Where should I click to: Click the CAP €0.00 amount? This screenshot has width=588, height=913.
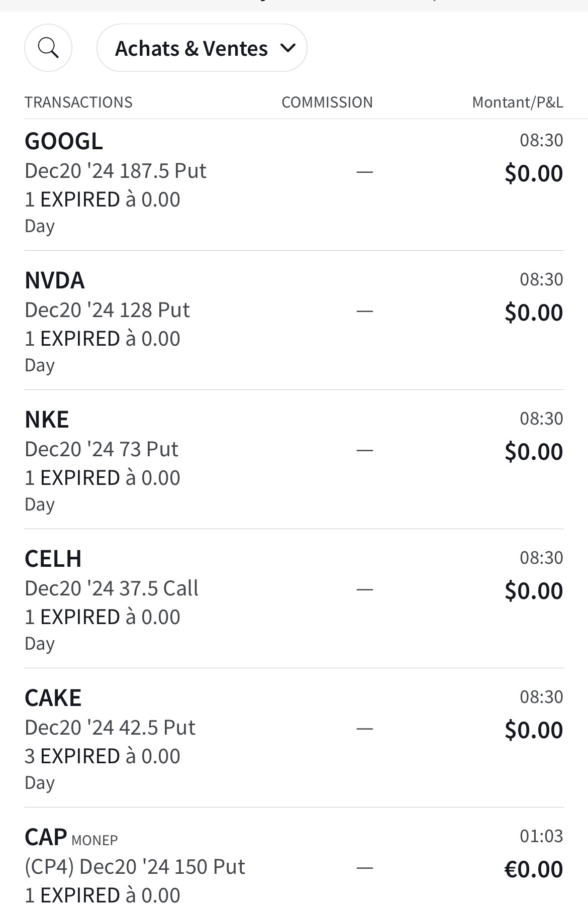pos(533,870)
